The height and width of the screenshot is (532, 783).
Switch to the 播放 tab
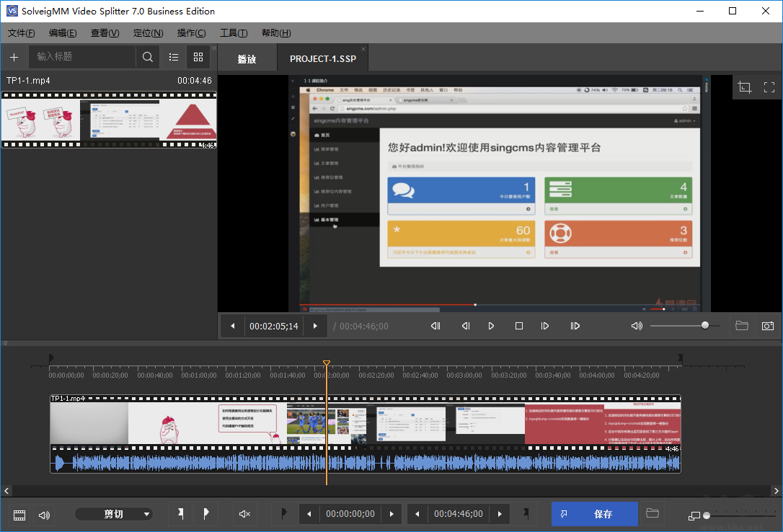[x=247, y=58]
